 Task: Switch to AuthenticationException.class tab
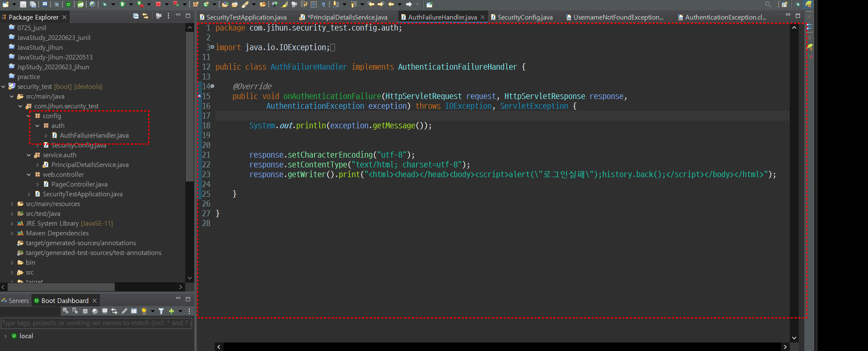(x=722, y=17)
